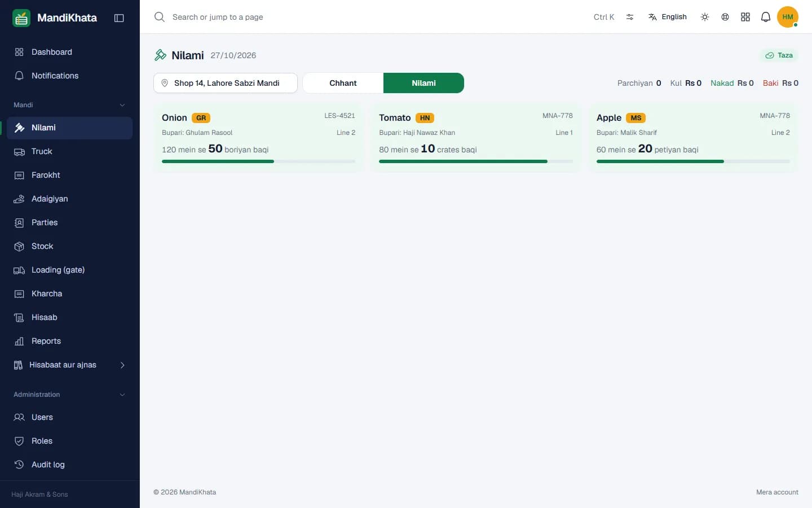Expand Hisabaat aur ajnas submenu
This screenshot has width=812, height=508.
(70, 365)
